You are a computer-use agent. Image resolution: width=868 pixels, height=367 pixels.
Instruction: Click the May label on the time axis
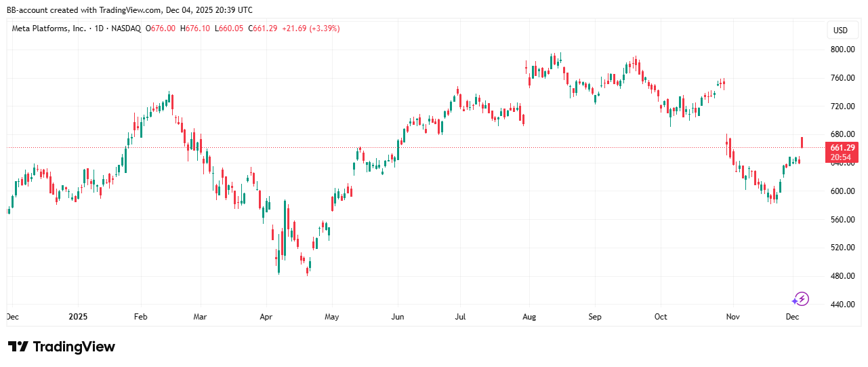pyautogui.click(x=331, y=317)
